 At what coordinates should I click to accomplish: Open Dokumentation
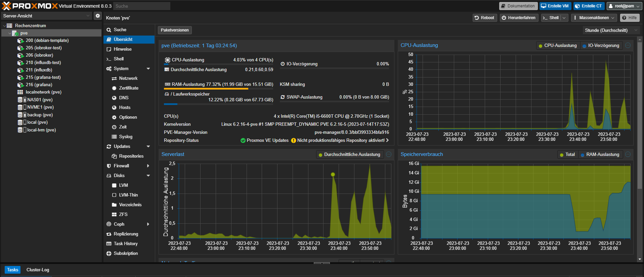click(x=518, y=6)
